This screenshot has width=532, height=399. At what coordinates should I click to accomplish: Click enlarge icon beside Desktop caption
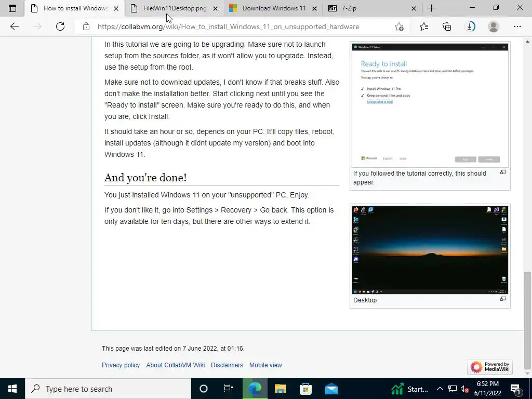tap(503, 299)
